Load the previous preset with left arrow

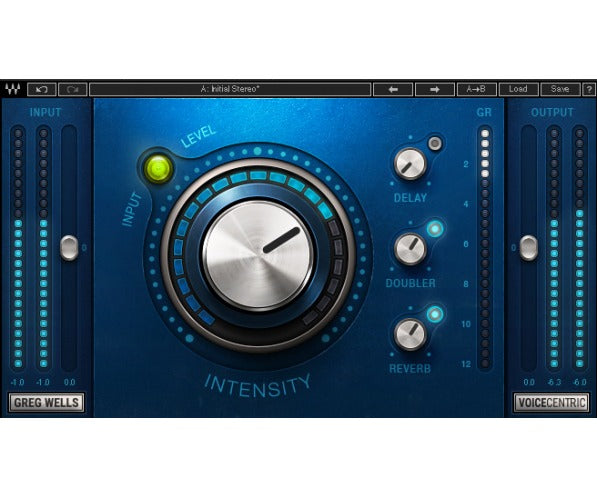(393, 89)
